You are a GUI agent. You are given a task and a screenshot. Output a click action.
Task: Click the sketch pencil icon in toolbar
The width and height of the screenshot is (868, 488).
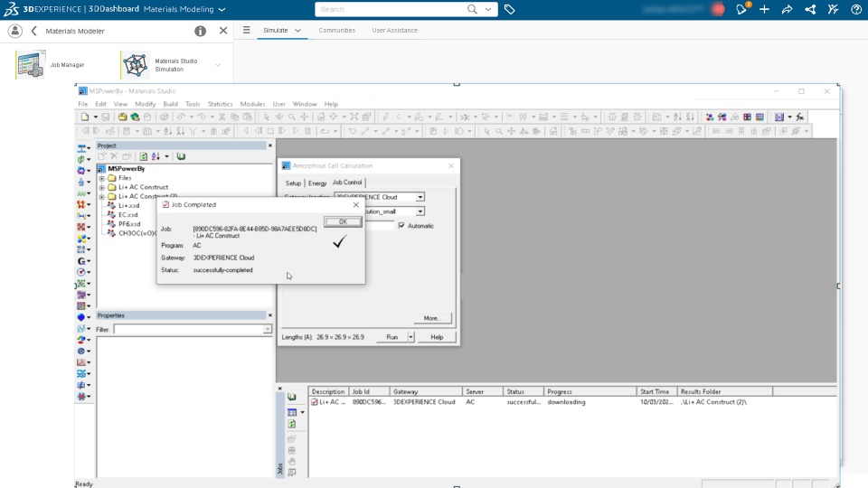pos(386,117)
